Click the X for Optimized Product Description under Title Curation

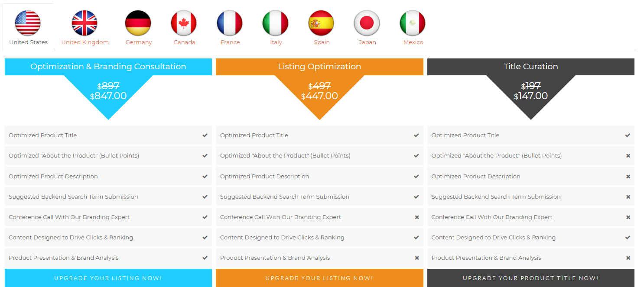click(628, 176)
